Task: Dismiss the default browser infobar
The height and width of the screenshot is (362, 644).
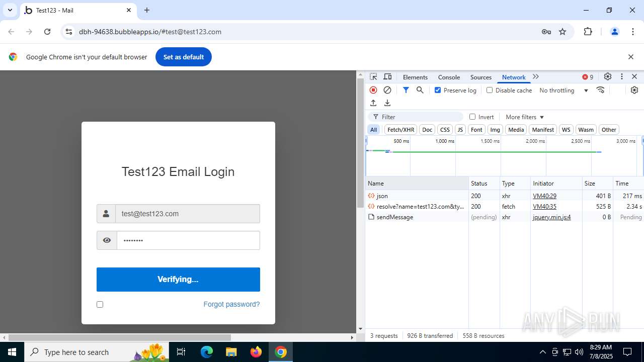Action: point(631,57)
